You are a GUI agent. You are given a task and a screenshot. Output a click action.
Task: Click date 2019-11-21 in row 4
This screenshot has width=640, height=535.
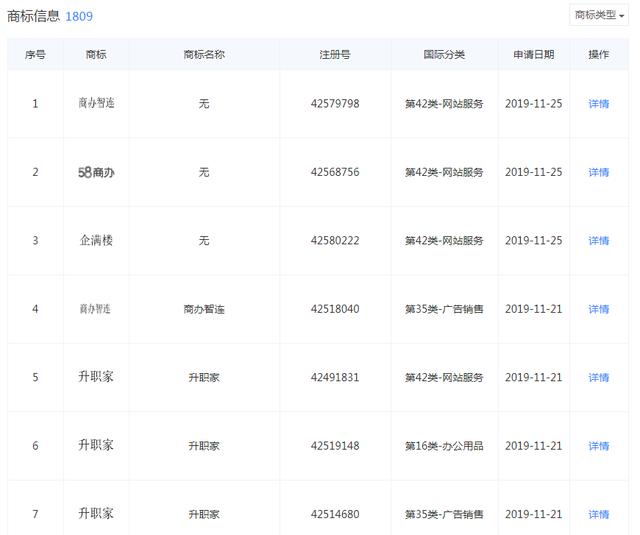tap(533, 309)
